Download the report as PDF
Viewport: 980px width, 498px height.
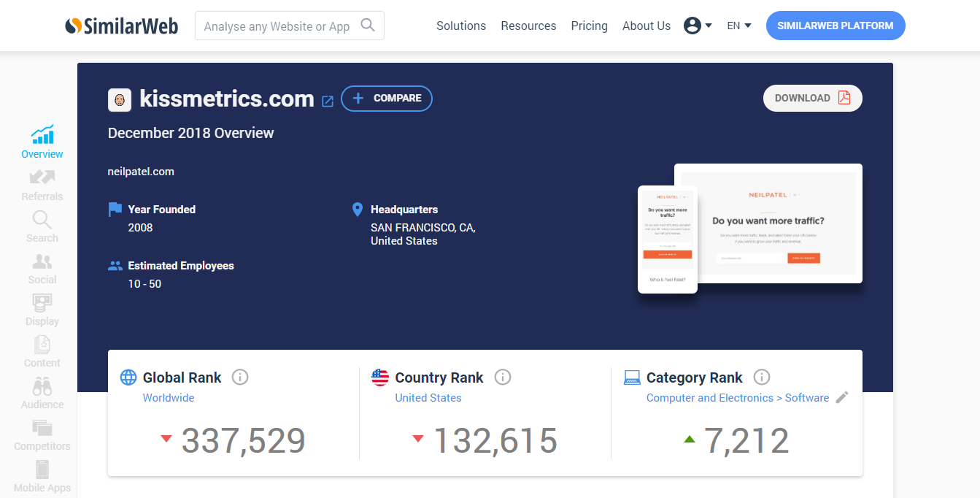[813, 98]
